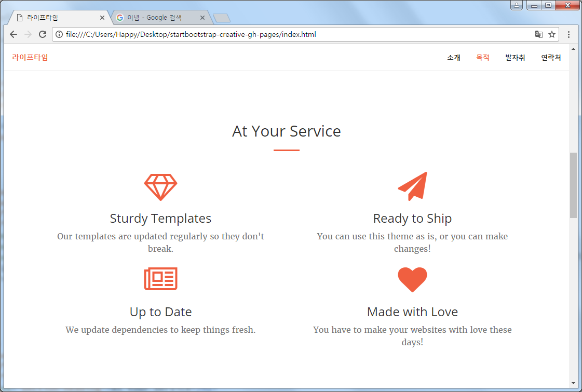This screenshot has height=392, width=582.
Task: Click the Made with Love heading
Action: coord(412,312)
